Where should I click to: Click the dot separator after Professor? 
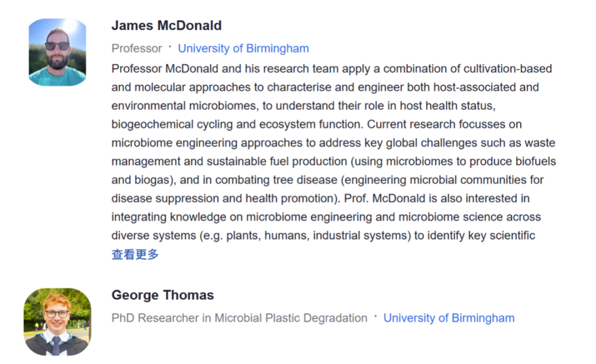170,47
